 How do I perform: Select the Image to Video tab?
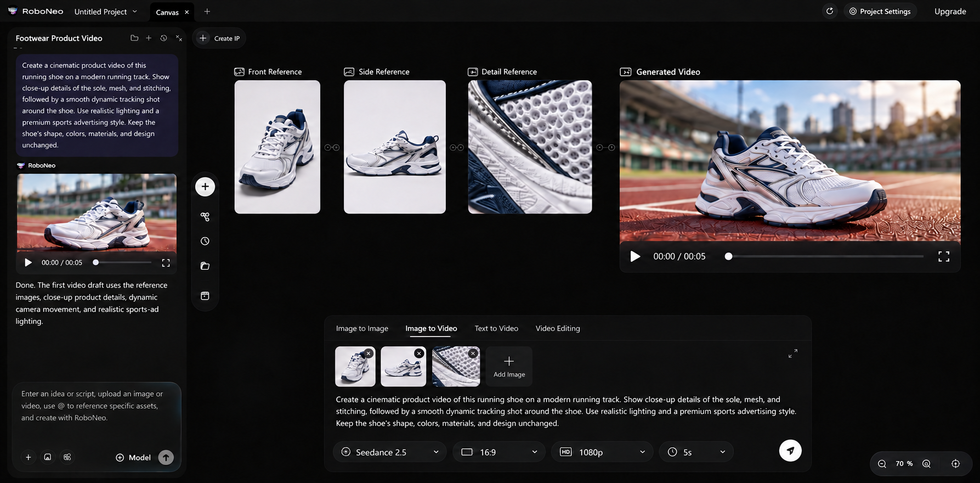tap(431, 328)
